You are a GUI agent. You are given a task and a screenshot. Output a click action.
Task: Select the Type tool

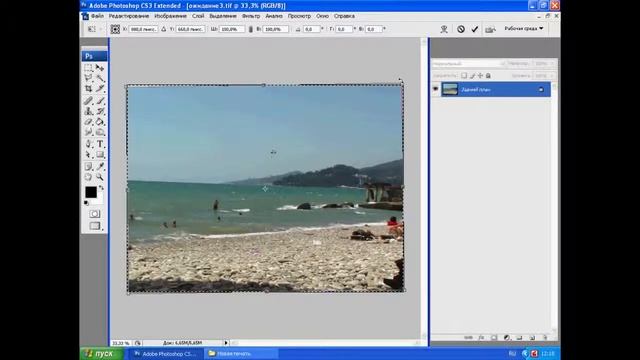(x=100, y=144)
